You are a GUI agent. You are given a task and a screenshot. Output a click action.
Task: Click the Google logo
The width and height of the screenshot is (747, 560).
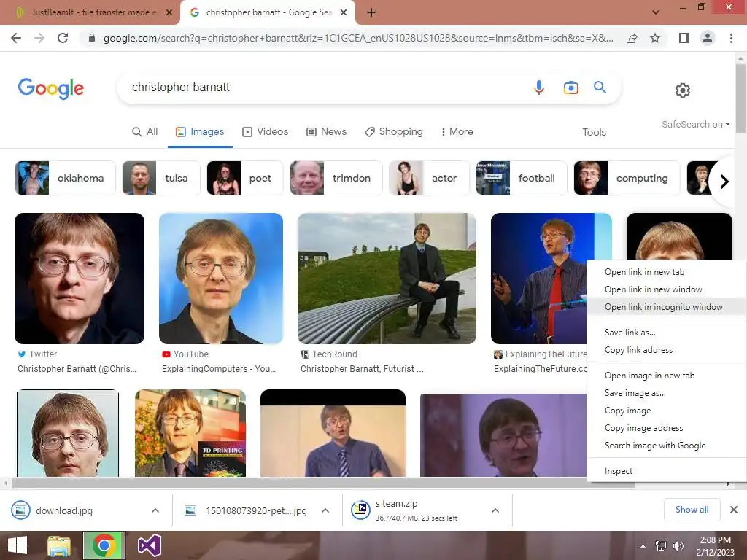coord(51,88)
